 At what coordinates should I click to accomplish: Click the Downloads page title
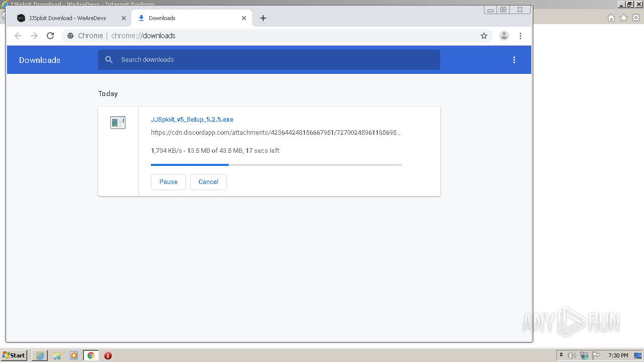tap(40, 60)
